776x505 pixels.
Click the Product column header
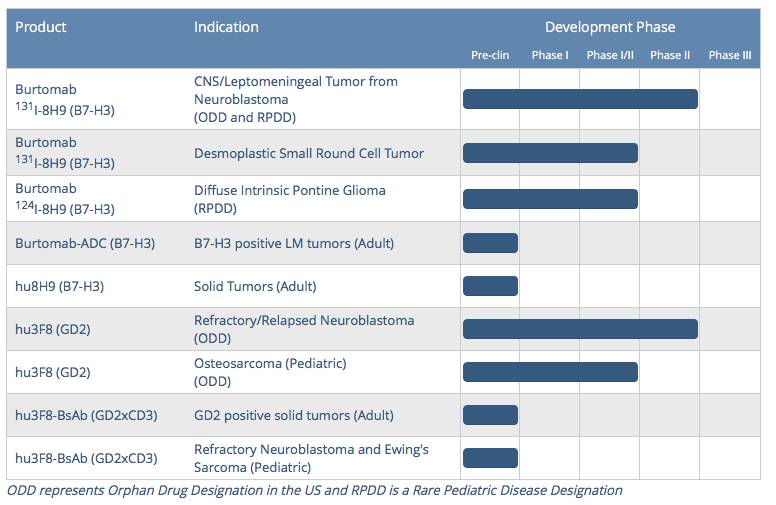(41, 27)
